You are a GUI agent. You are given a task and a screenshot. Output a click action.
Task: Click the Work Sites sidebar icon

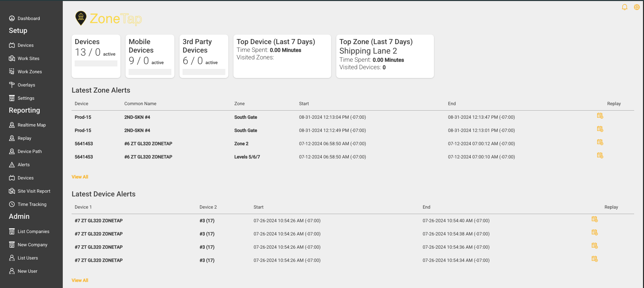pos(12,58)
